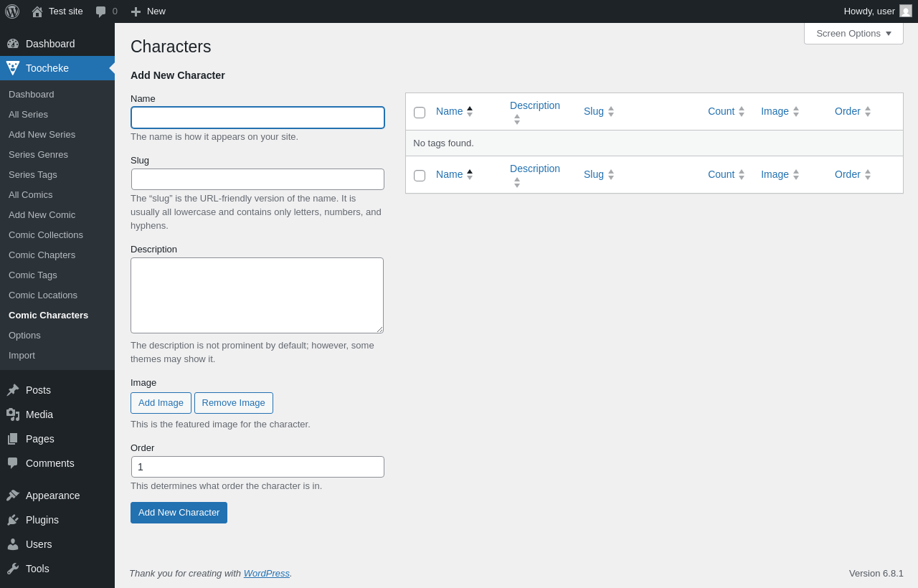Viewport: 918px width, 588px height.
Task: Click 'Version 6.8.1' footer text
Action: pos(876,573)
